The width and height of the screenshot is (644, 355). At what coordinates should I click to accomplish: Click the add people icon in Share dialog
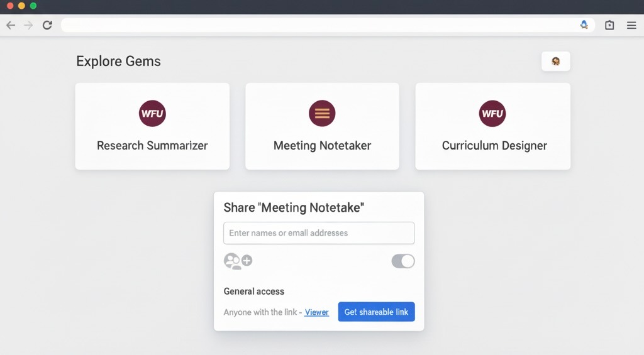click(238, 261)
